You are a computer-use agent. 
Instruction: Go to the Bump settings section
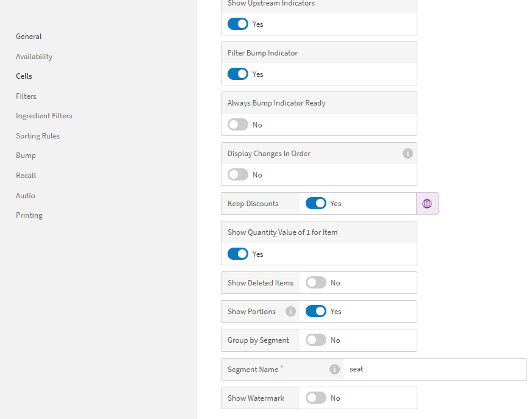26,155
